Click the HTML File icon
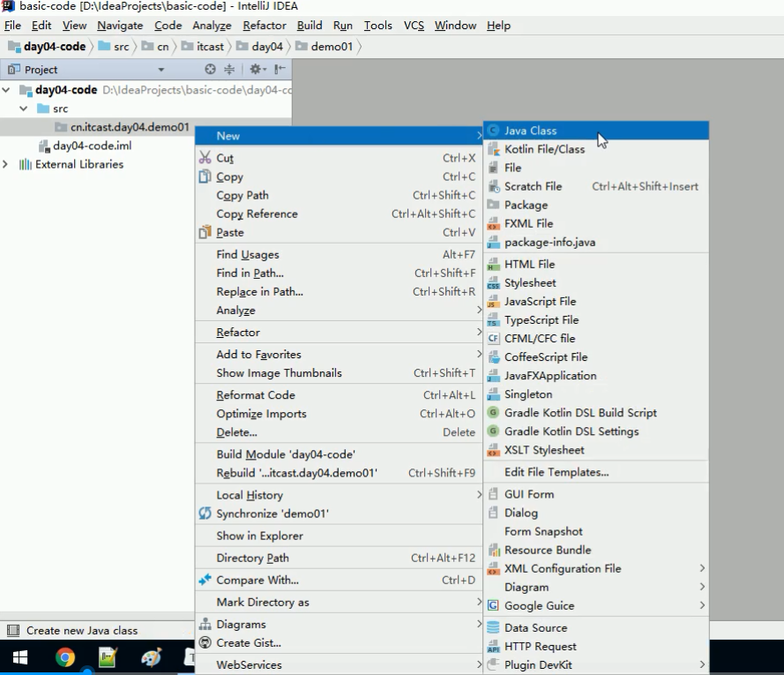The image size is (784, 675). coord(493,264)
